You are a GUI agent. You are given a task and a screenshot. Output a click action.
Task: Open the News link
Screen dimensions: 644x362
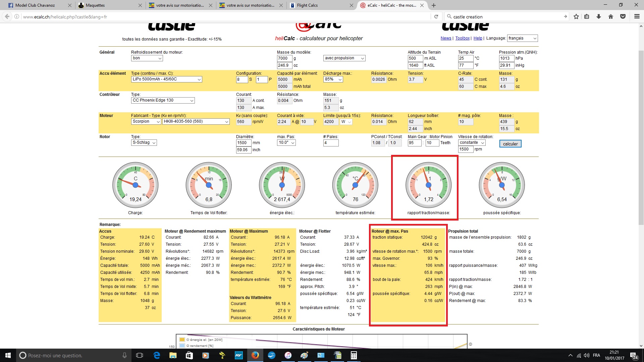click(446, 38)
